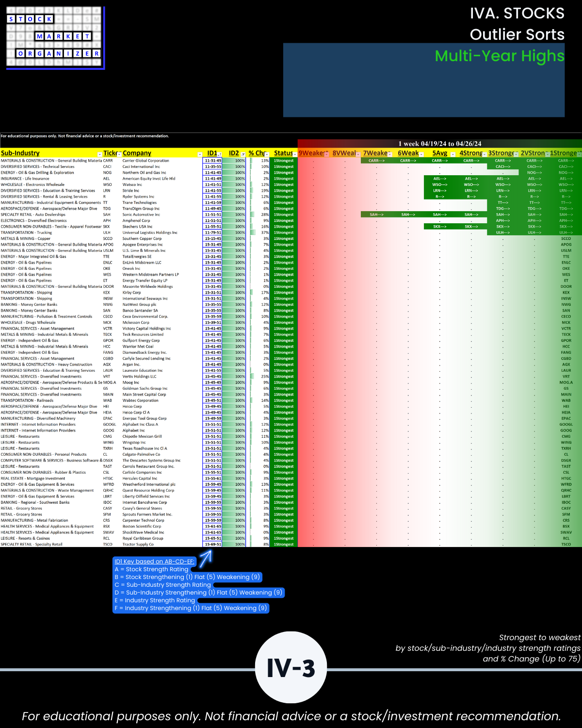Select the A = Stock Strength Rating key
This screenshot has height=728, width=582.
tap(152, 569)
